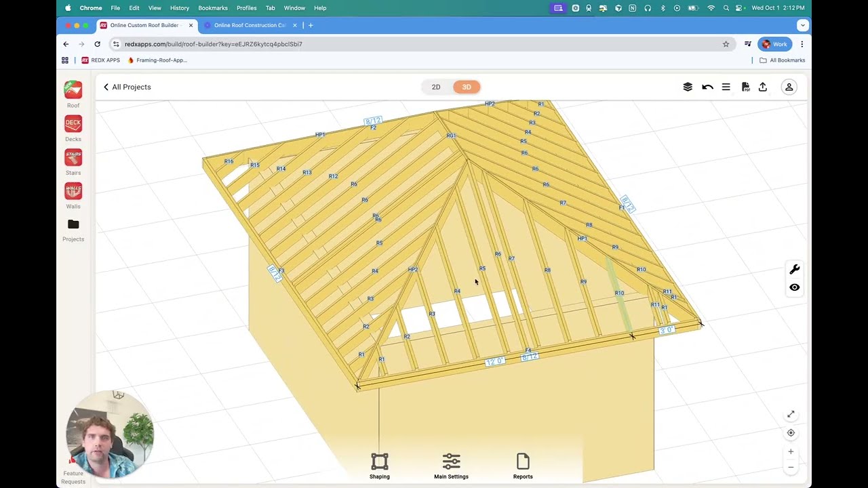This screenshot has width=868, height=488.
Task: Open the Window menu
Action: coord(294,8)
